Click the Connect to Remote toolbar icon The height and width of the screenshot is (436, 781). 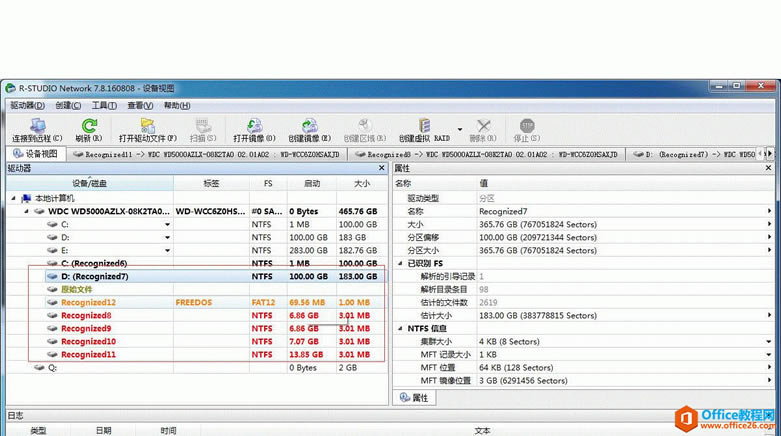(x=37, y=126)
